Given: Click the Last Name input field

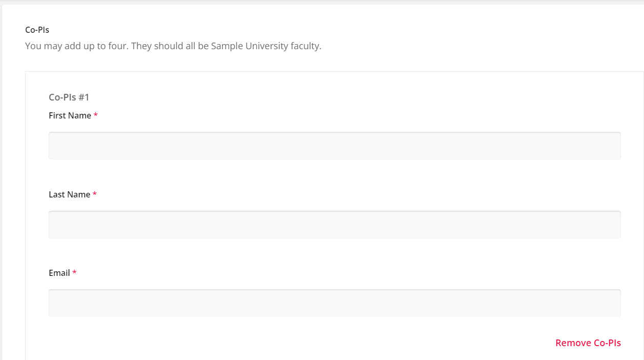Looking at the screenshot, I should 335,225.
